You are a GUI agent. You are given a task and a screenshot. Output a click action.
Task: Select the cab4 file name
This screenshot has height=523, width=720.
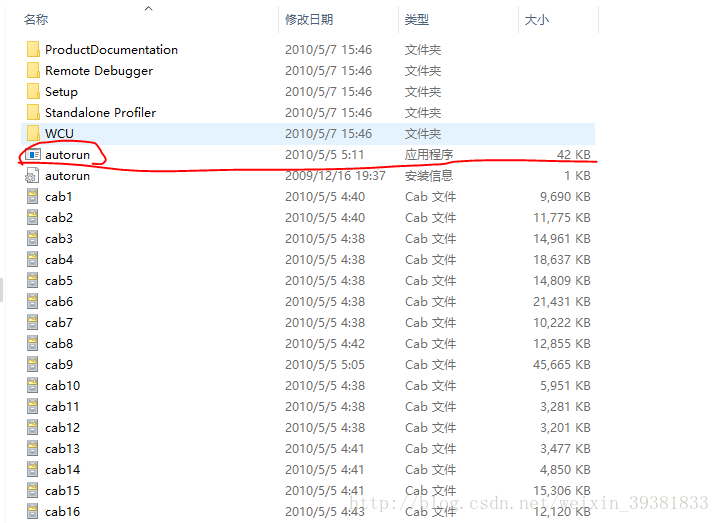coord(59,259)
